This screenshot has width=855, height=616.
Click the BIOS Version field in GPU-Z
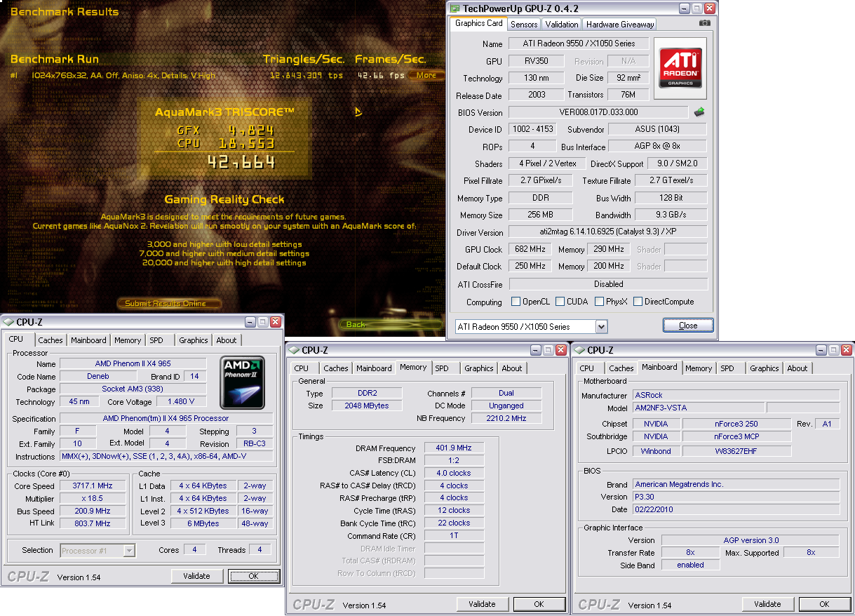pyautogui.click(x=598, y=112)
